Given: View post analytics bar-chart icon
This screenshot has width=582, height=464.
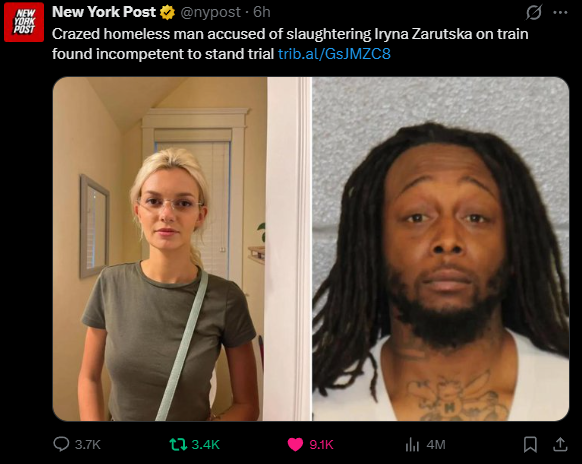Looking at the screenshot, I should coord(412,444).
